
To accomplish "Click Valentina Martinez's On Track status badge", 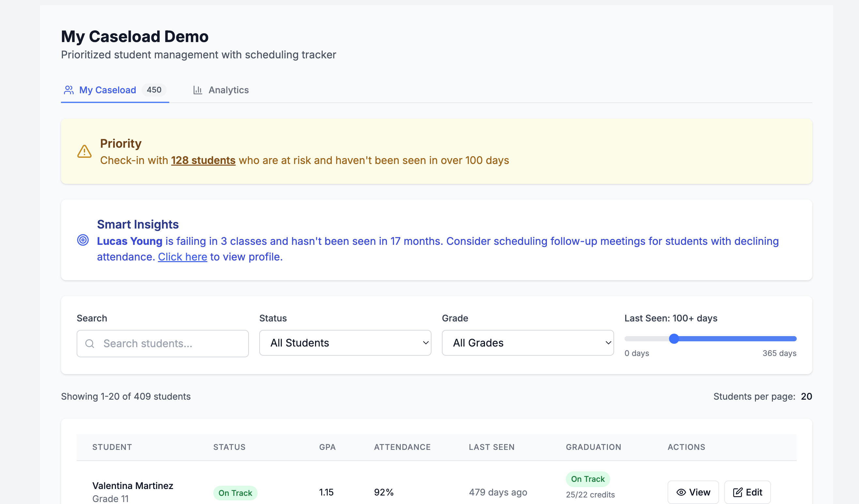I will pos(235,493).
